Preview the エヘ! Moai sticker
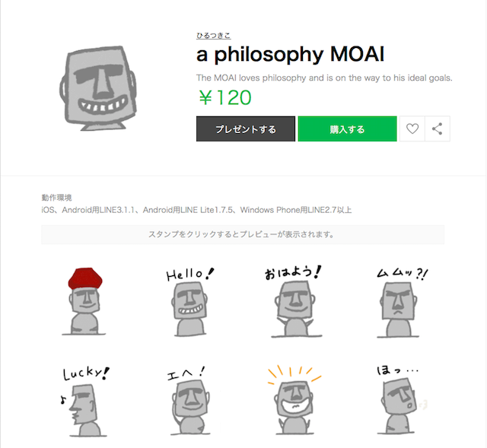 click(189, 401)
